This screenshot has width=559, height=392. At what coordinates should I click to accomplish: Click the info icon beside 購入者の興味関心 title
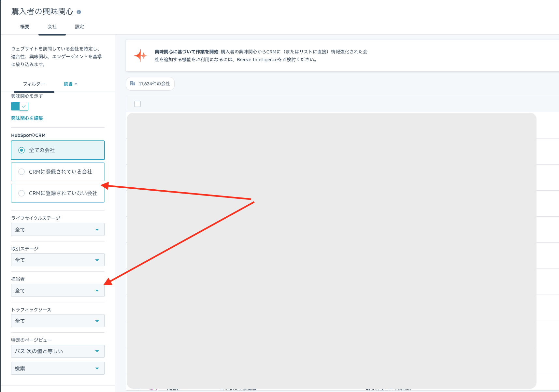click(79, 12)
